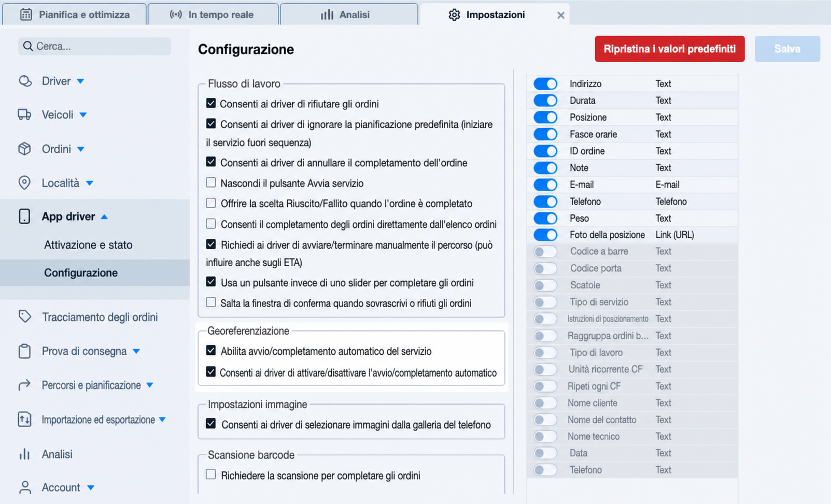The image size is (831, 504).
Task: Expand the Ordini menu arrow
Action: (80, 149)
